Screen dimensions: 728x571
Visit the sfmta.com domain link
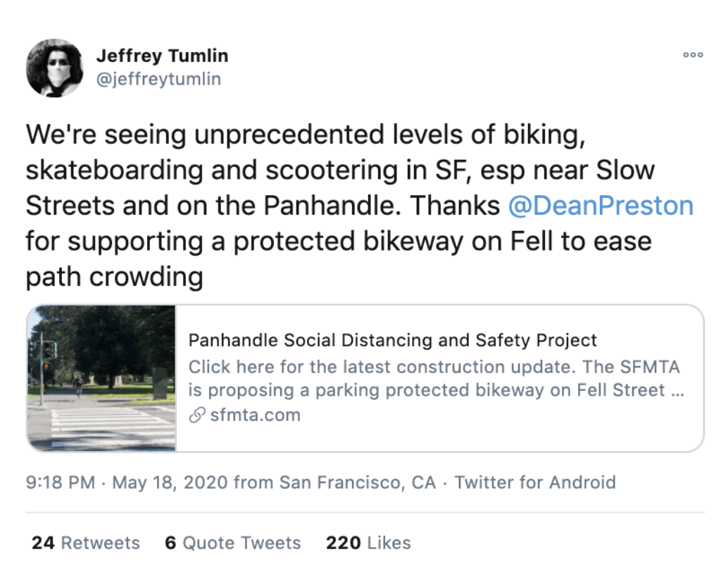click(x=256, y=415)
